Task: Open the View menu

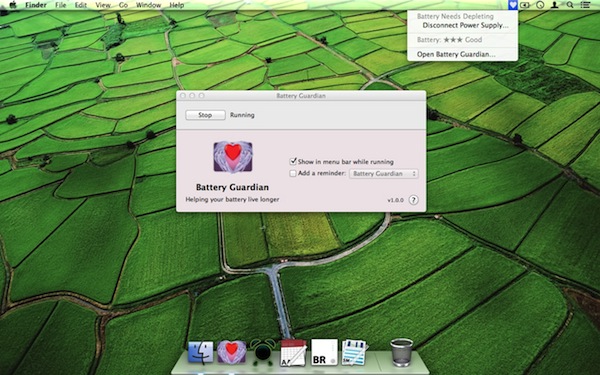Action: point(103,5)
